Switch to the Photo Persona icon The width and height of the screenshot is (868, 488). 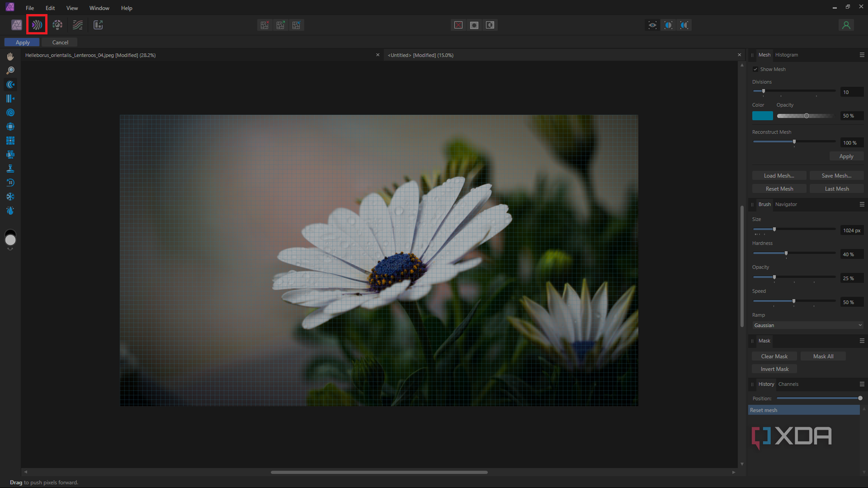(x=17, y=25)
